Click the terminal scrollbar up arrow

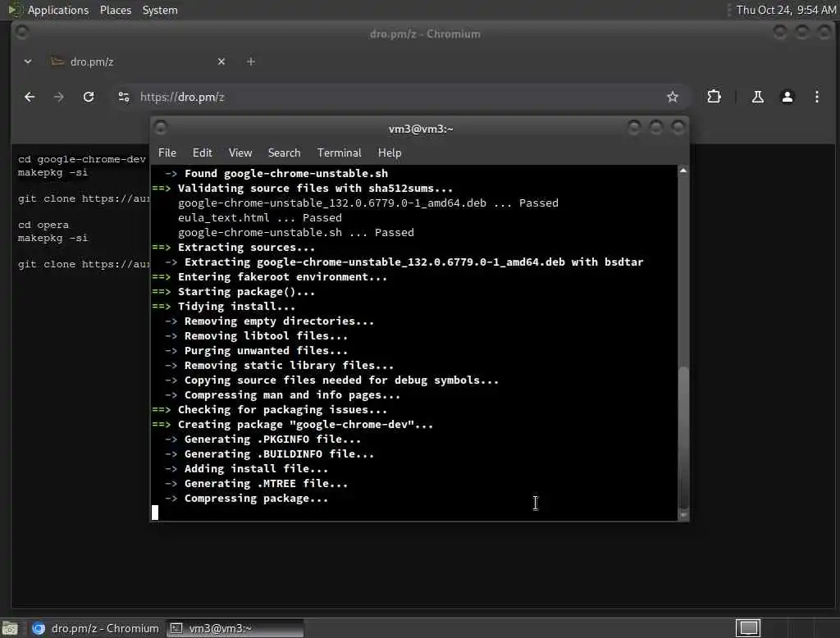(x=683, y=171)
